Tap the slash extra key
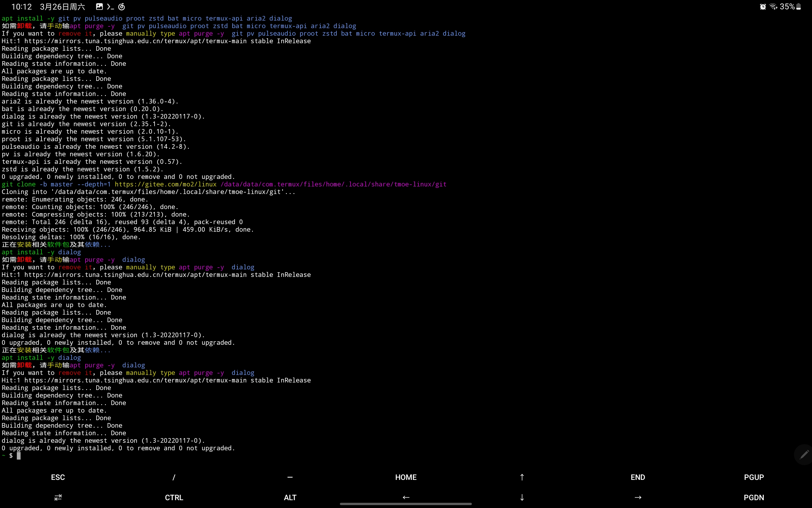This screenshot has height=508, width=812. [x=174, y=477]
